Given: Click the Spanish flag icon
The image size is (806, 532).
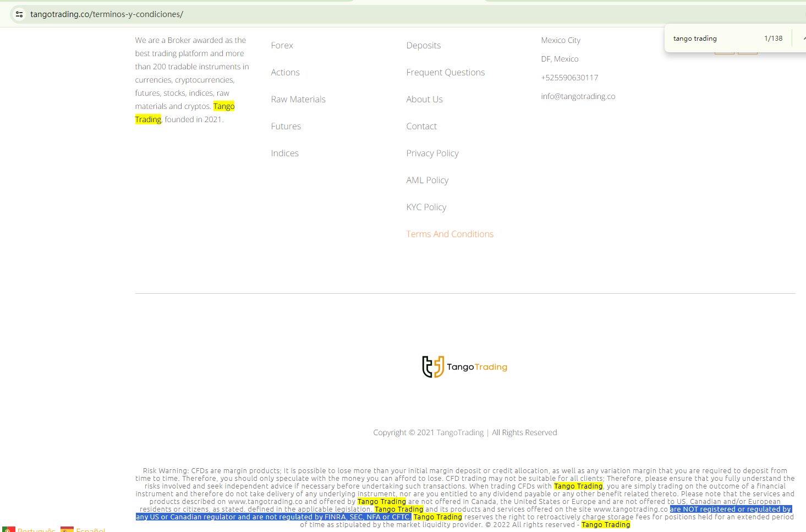Looking at the screenshot, I should tap(67, 529).
